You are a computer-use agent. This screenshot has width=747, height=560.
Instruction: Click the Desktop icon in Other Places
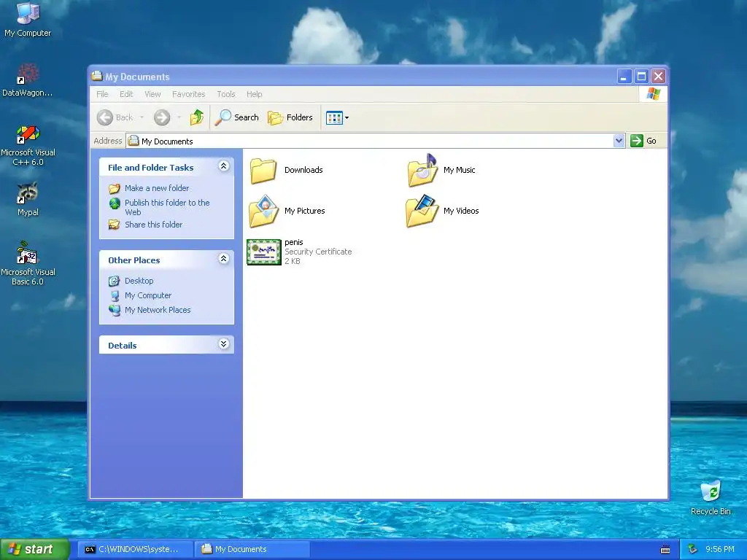click(115, 281)
